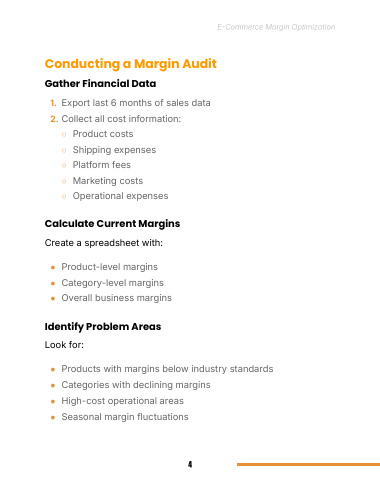Click the 'Identify Problem Areas' subheading

click(x=103, y=326)
